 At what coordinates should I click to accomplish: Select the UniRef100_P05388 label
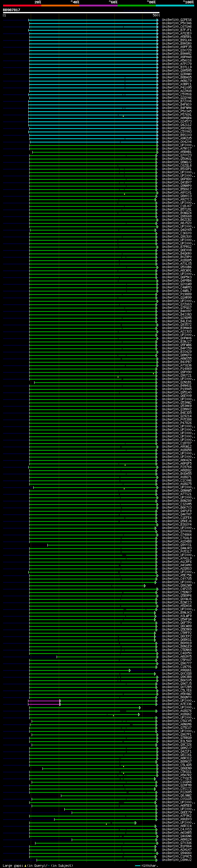click(x=176, y=419)
